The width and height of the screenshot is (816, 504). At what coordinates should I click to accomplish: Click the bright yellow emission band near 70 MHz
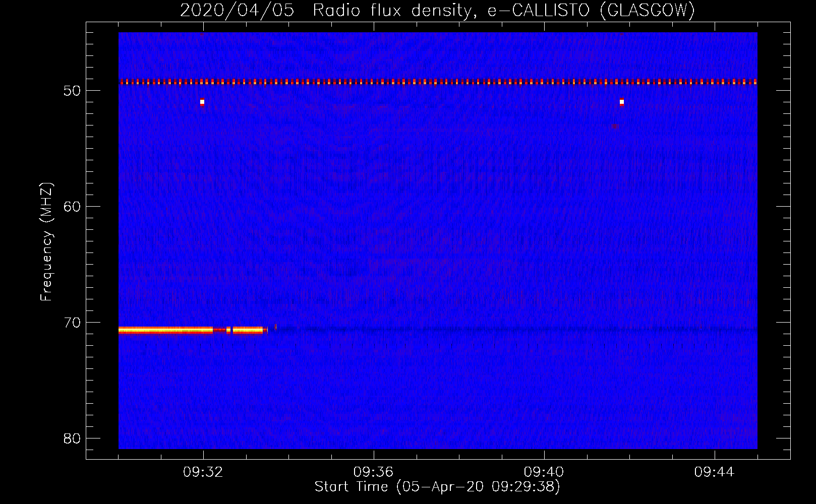click(193, 330)
